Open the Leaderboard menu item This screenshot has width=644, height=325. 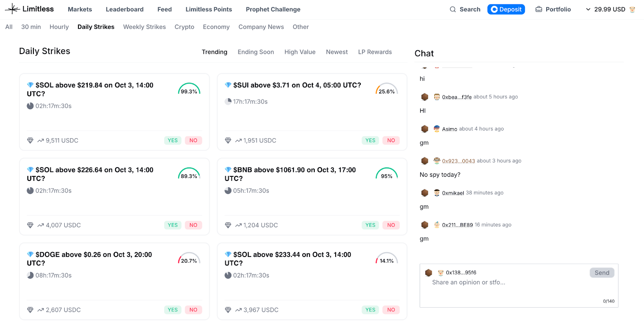click(x=124, y=9)
